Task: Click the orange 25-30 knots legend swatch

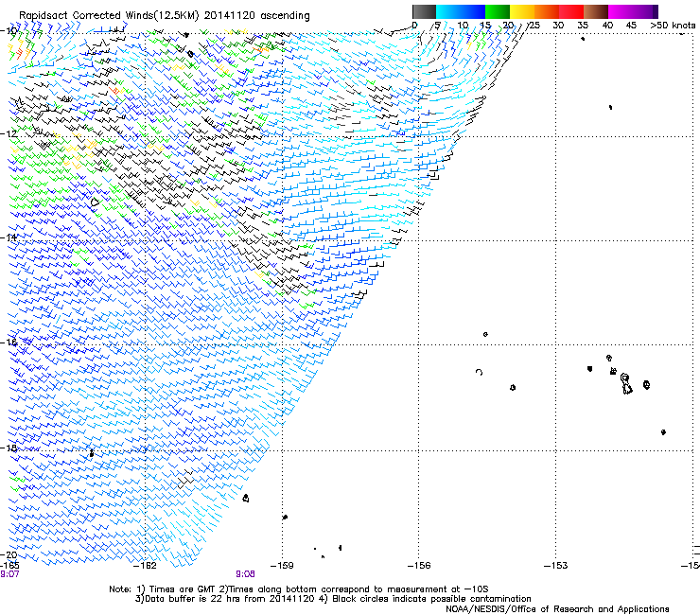Action: tap(547, 11)
